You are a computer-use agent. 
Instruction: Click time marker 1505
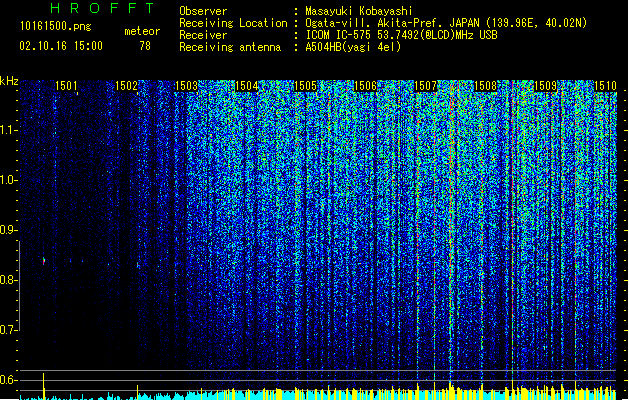coord(306,86)
